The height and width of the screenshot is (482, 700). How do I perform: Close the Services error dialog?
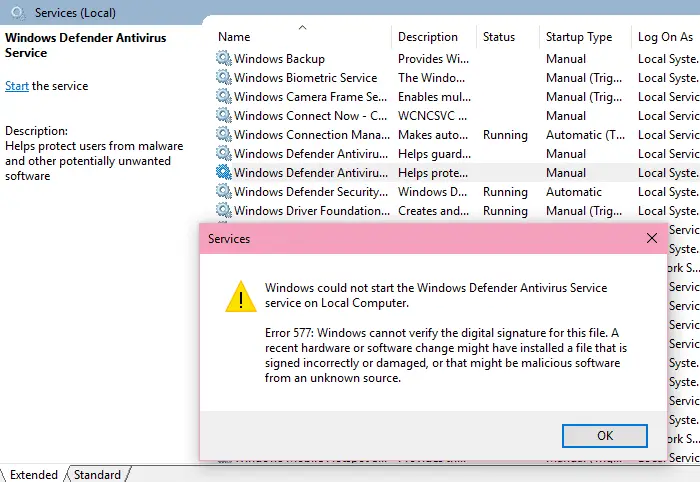tap(652, 238)
